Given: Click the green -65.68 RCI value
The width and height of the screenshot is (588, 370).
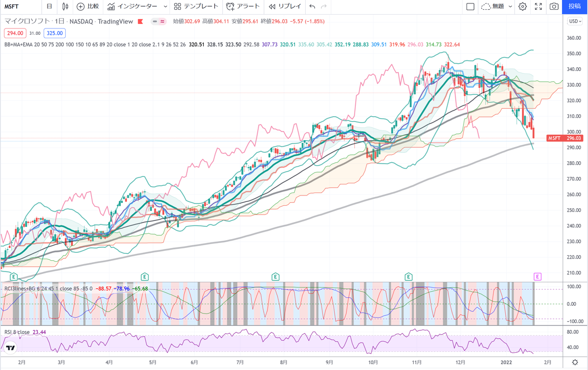Looking at the screenshot, I should point(141,288).
